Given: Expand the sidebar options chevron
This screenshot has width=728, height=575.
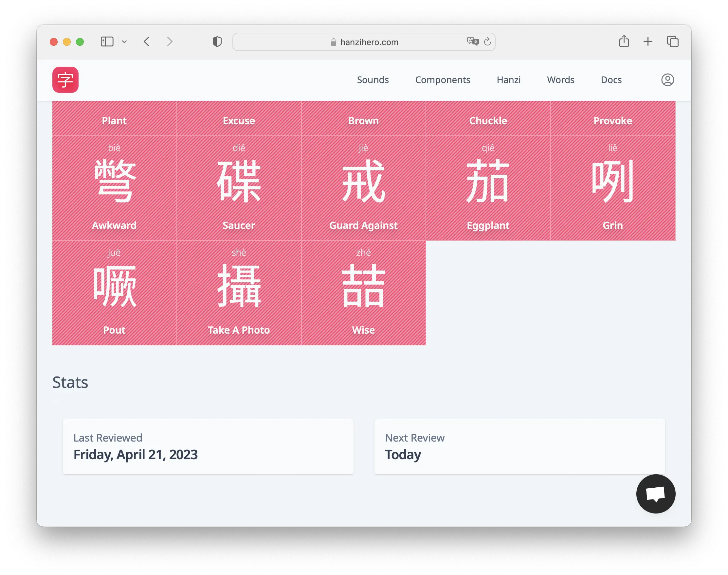Looking at the screenshot, I should [124, 42].
